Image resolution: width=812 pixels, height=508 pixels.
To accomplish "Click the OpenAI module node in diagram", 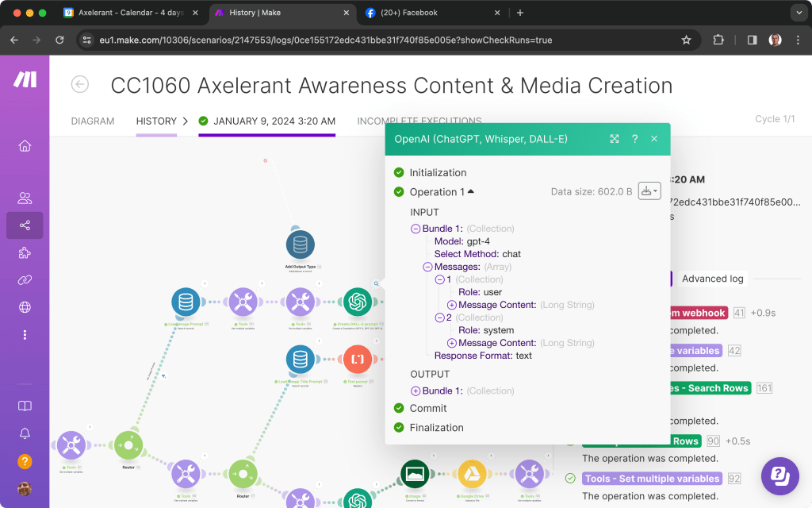I will coord(358,302).
